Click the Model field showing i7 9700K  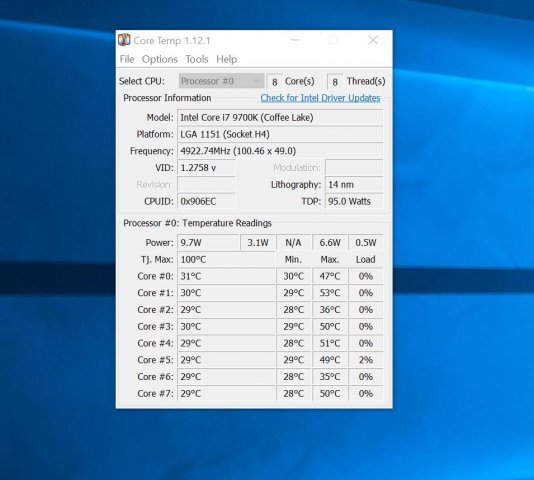(x=280, y=118)
